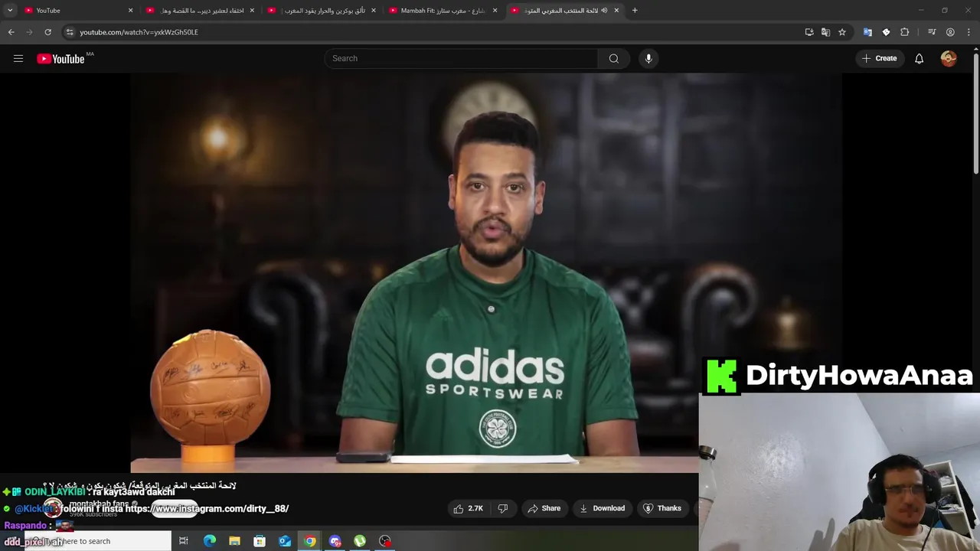The height and width of the screenshot is (551, 980).
Task: Open the Google Translate extension icon
Action: 867,32
